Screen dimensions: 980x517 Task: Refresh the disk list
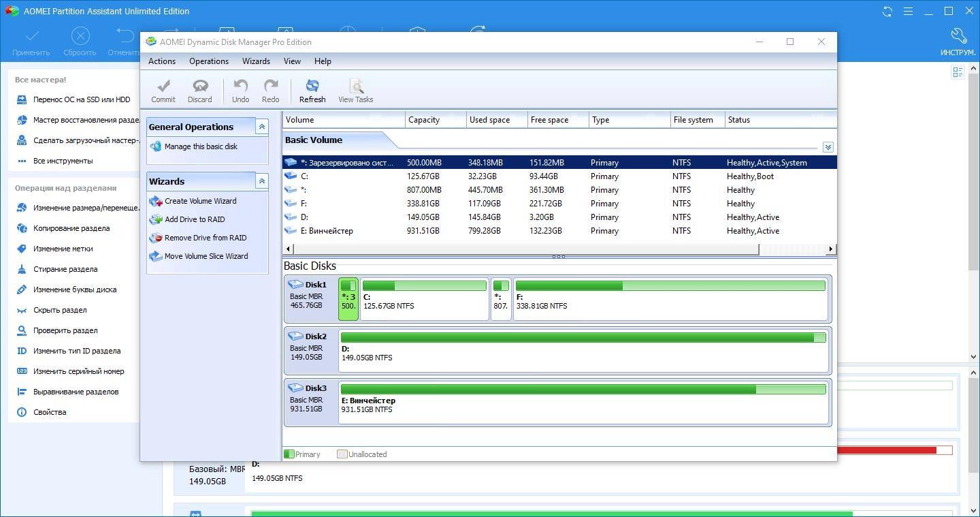click(312, 91)
